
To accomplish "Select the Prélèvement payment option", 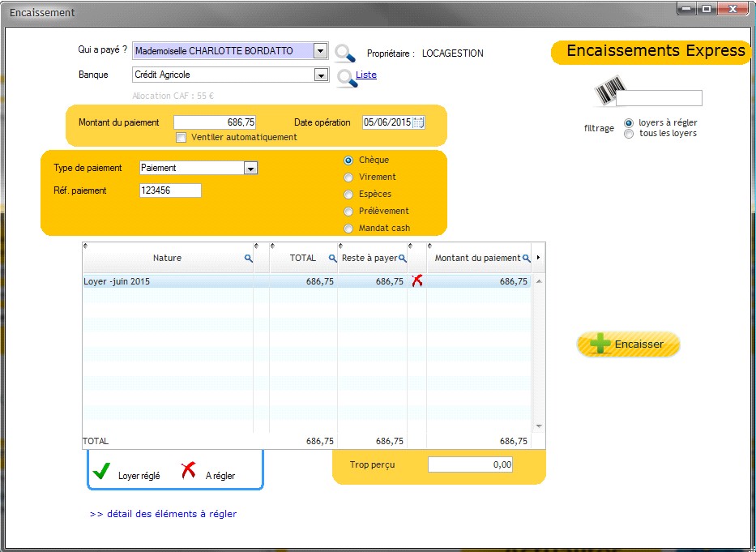I will click(348, 212).
